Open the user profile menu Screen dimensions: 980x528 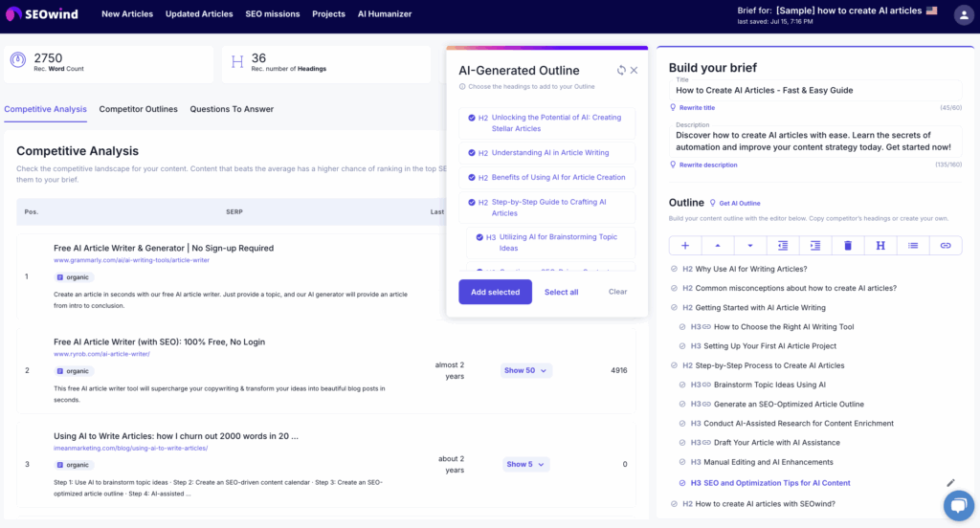963,14
